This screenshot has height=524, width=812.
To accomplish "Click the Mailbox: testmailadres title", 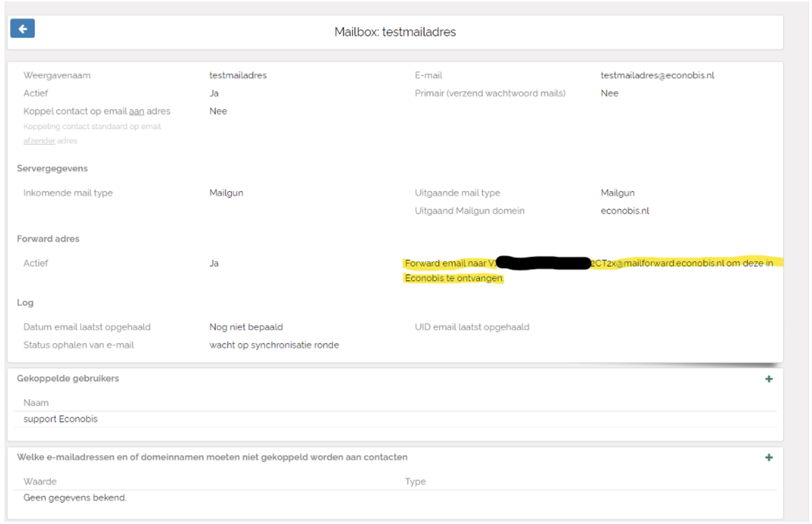I will tap(395, 32).
